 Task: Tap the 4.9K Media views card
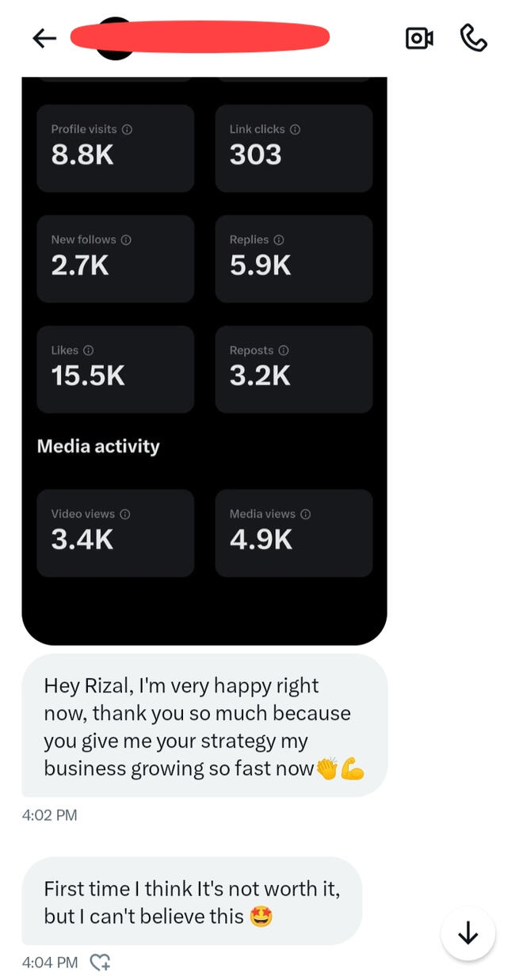click(294, 532)
